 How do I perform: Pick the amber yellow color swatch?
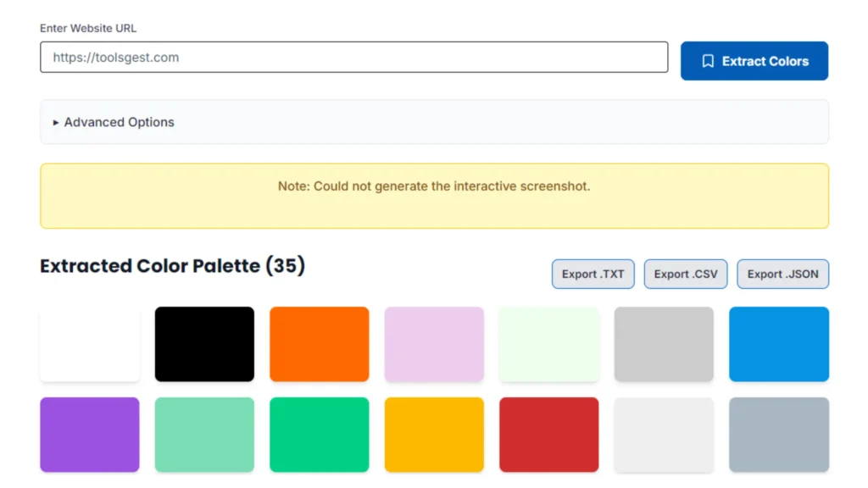(434, 435)
